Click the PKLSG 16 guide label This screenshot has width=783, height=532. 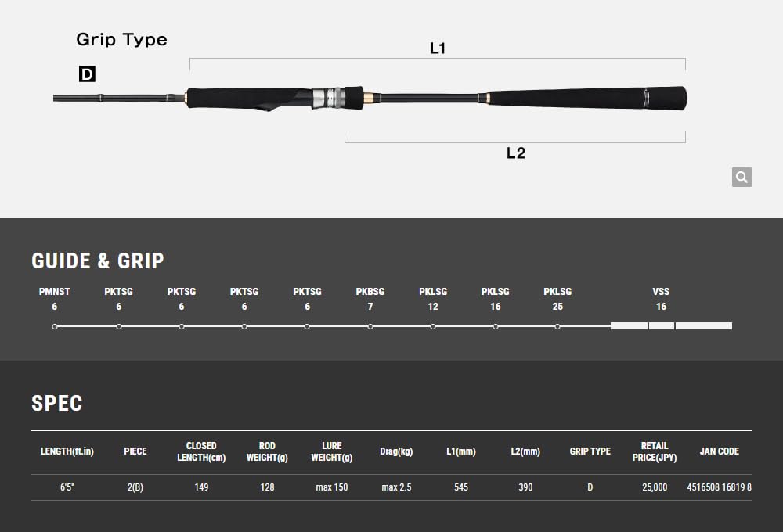(x=495, y=292)
